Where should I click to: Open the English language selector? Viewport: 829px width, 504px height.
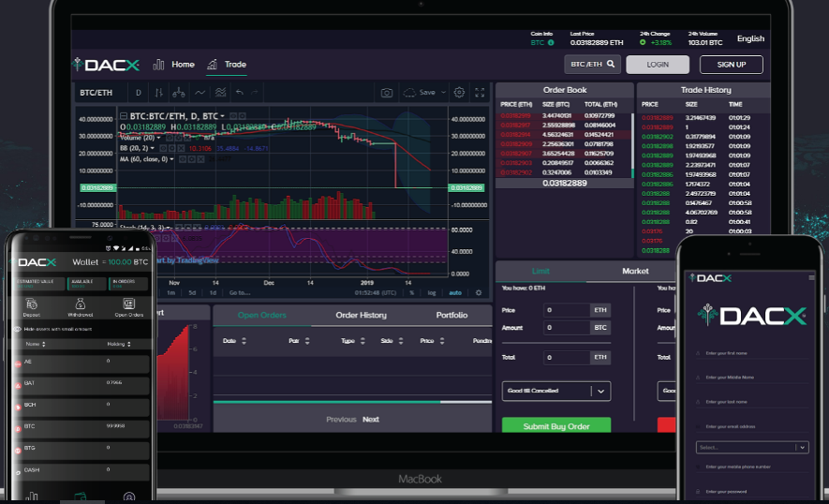[750, 38]
